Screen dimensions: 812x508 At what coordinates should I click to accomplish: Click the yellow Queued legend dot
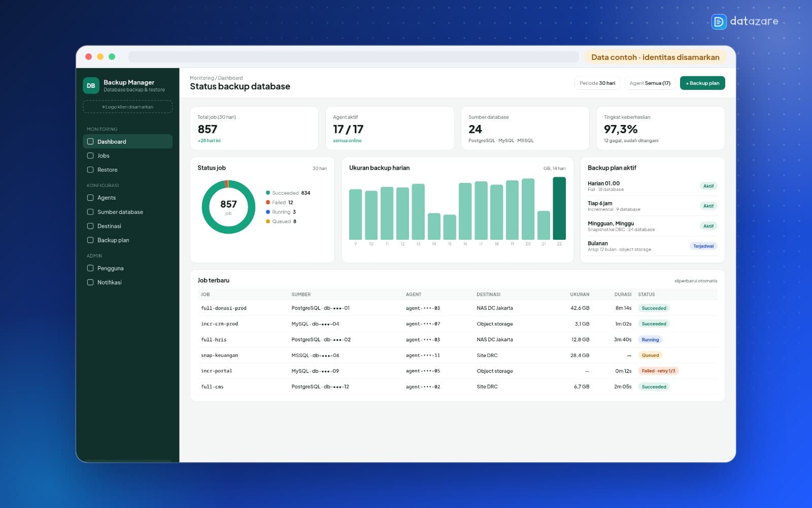pyautogui.click(x=268, y=221)
